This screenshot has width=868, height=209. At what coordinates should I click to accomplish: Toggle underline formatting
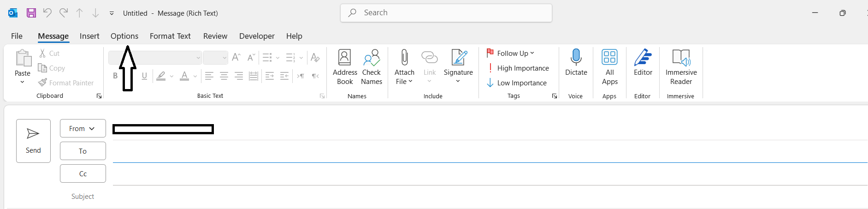click(144, 76)
